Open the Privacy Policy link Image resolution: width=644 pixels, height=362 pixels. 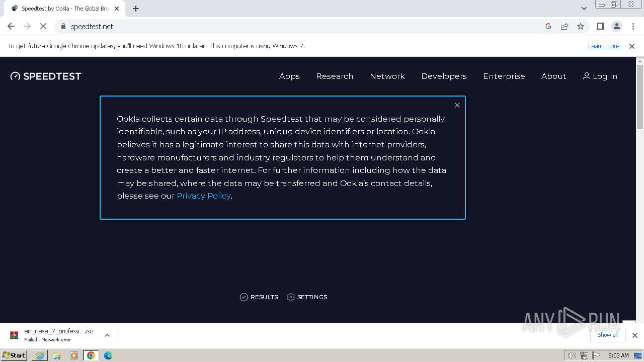point(203,196)
